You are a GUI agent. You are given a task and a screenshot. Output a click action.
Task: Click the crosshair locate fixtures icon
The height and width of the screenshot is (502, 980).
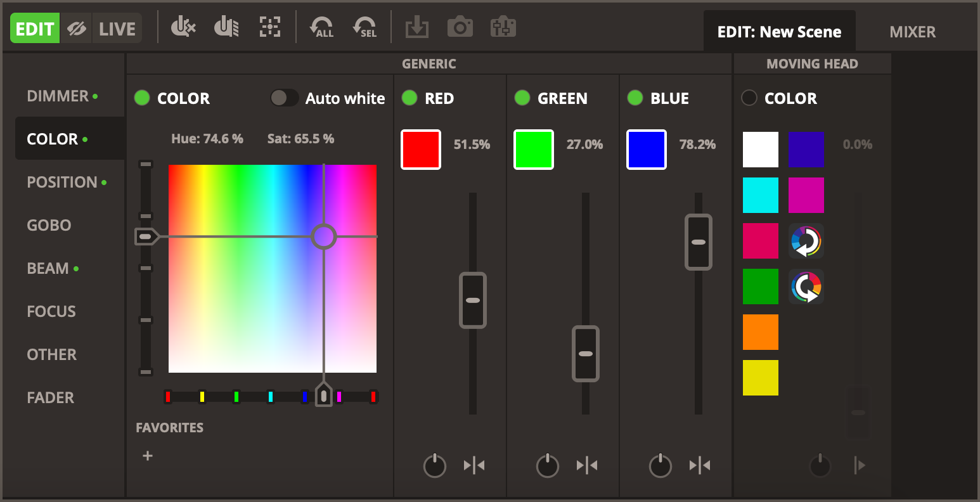[x=270, y=27]
